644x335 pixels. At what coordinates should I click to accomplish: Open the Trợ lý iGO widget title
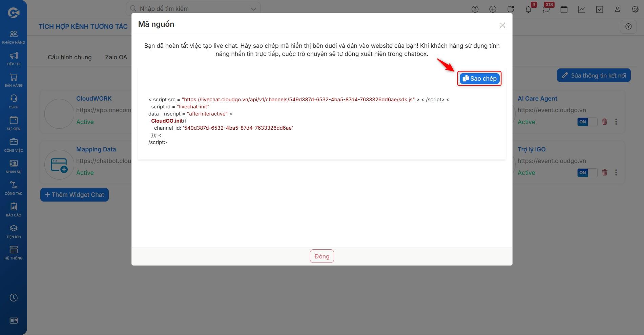(x=532, y=149)
